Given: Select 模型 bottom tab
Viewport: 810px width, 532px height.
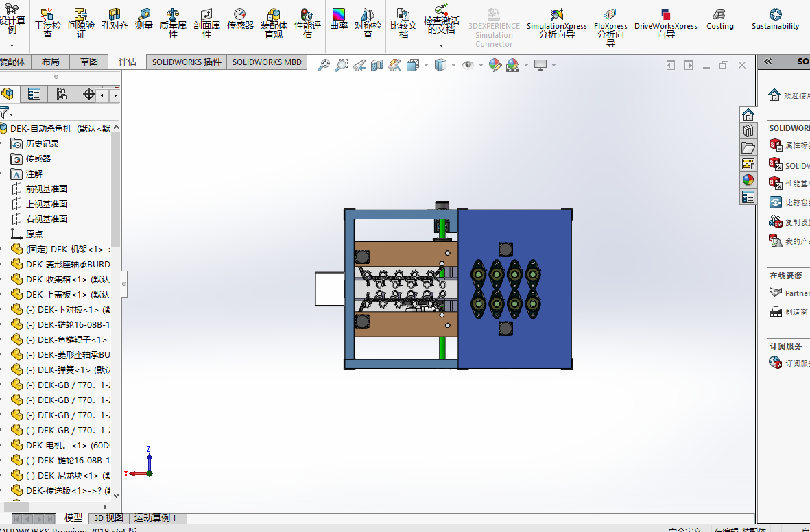Looking at the screenshot, I should pyautogui.click(x=73, y=518).
